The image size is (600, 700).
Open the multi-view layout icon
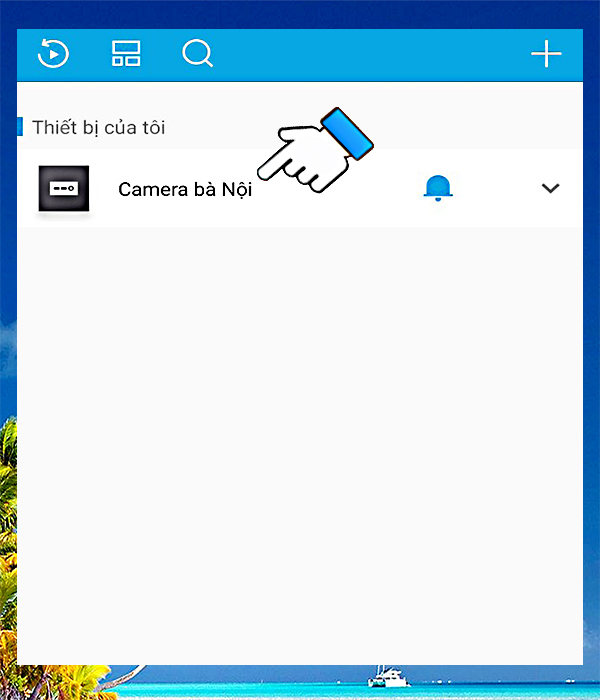126,54
